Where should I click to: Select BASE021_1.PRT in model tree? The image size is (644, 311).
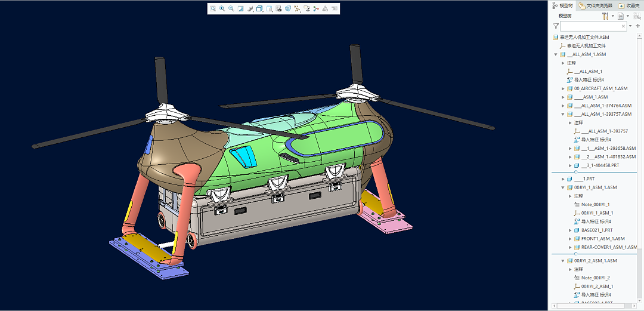click(x=596, y=230)
